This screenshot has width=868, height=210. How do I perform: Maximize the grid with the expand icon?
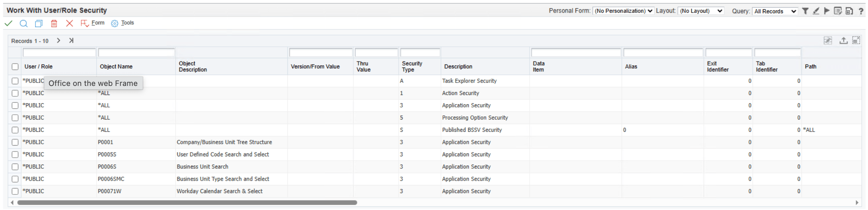856,41
